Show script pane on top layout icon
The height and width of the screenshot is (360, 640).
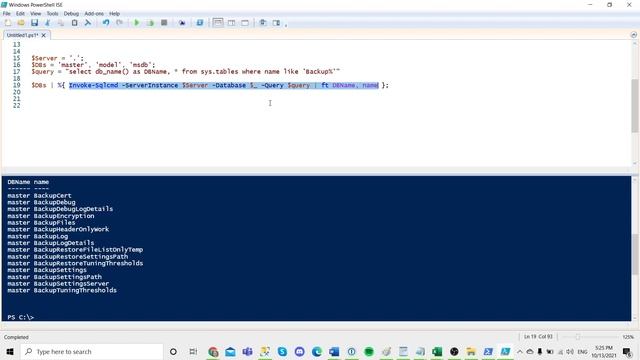tap(218, 23)
